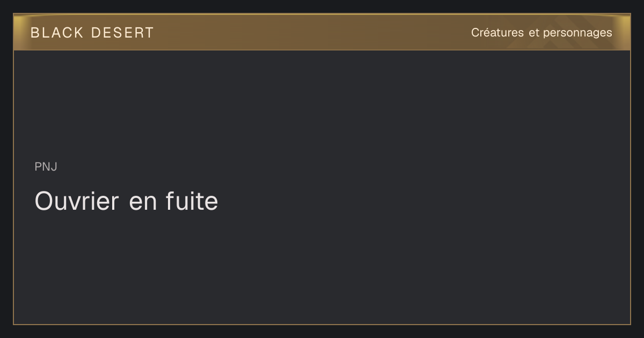Viewport: 644px width, 338px height.
Task: Open the Créatures et personnages category
Action: tap(541, 33)
